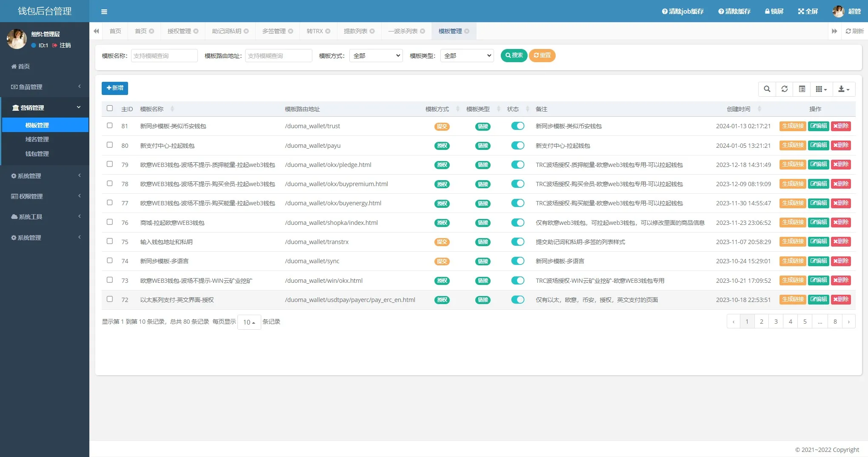
Task: Open the 模板类型 dropdown filter
Action: pos(467,56)
